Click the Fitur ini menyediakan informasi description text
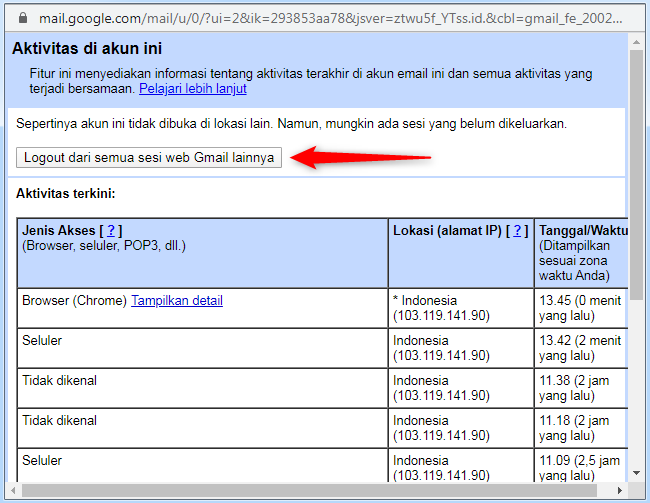650x503 pixels. click(x=311, y=81)
